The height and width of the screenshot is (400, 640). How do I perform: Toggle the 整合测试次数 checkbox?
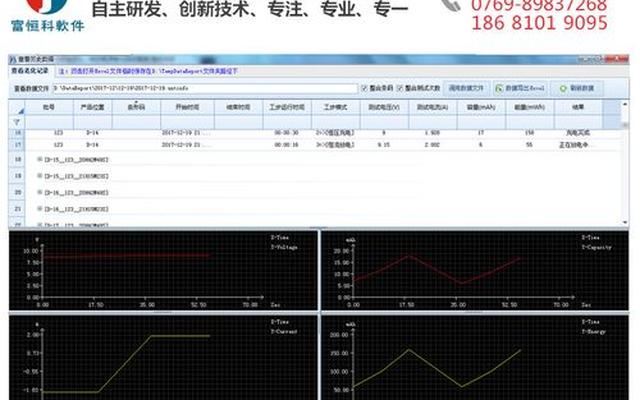pos(400,88)
